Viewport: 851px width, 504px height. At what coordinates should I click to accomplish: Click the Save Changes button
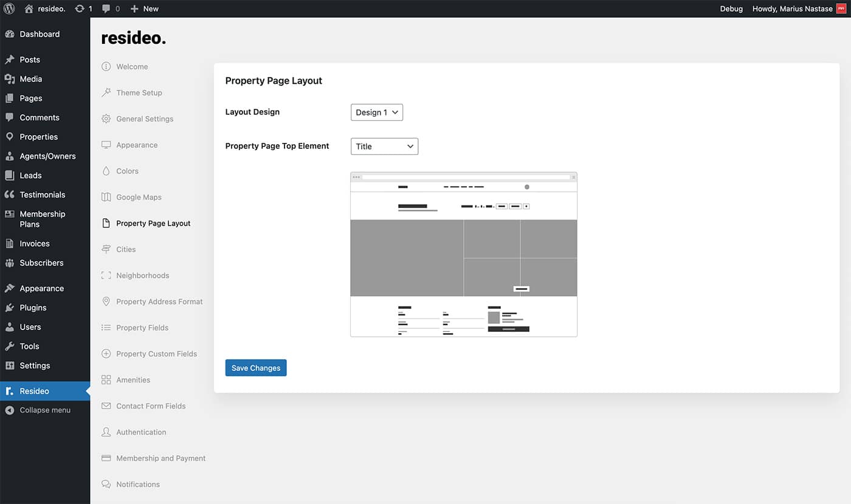pos(255,368)
